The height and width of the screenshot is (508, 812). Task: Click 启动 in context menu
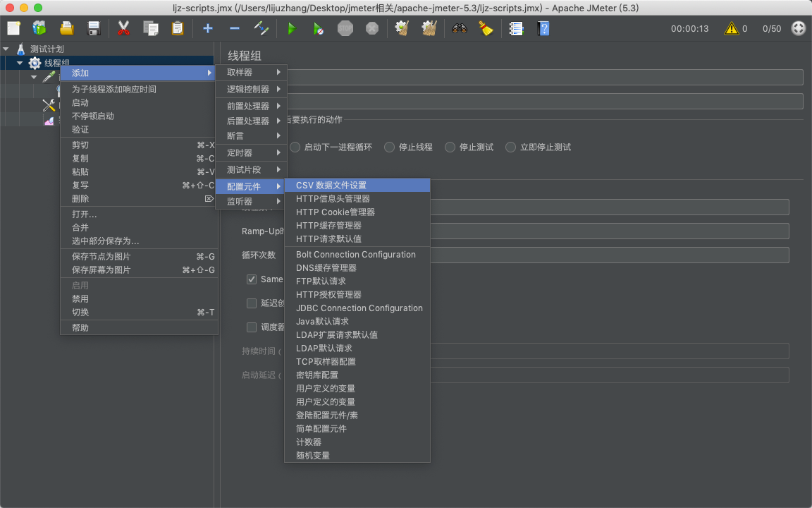coord(139,102)
